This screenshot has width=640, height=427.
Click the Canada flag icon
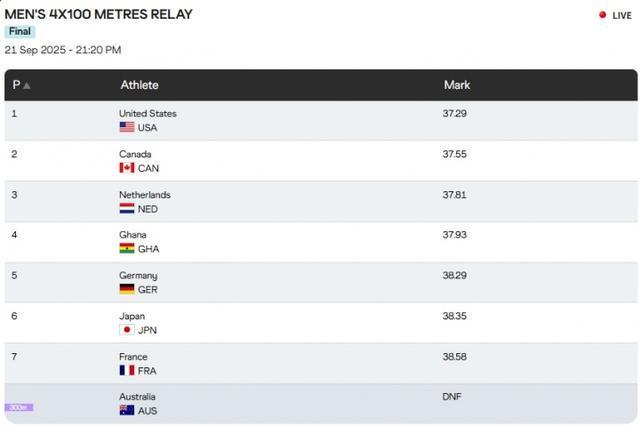tap(127, 168)
